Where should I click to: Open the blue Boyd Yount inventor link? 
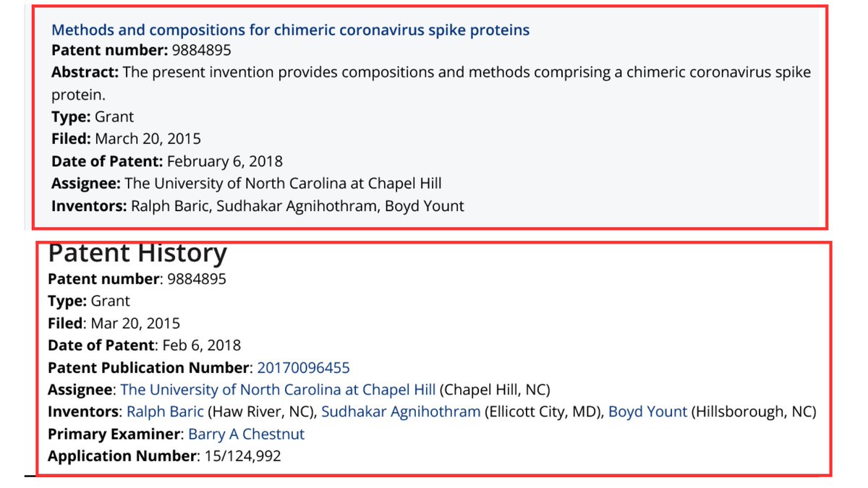[x=647, y=412]
